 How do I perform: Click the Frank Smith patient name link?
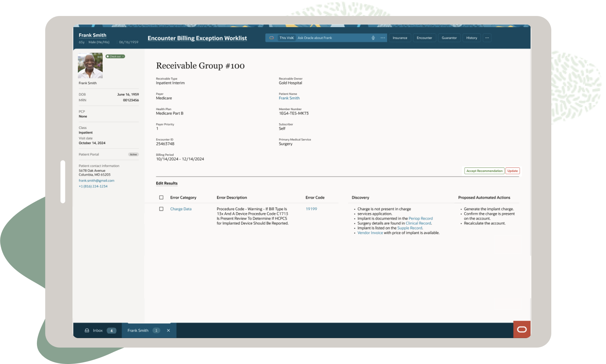coord(289,98)
